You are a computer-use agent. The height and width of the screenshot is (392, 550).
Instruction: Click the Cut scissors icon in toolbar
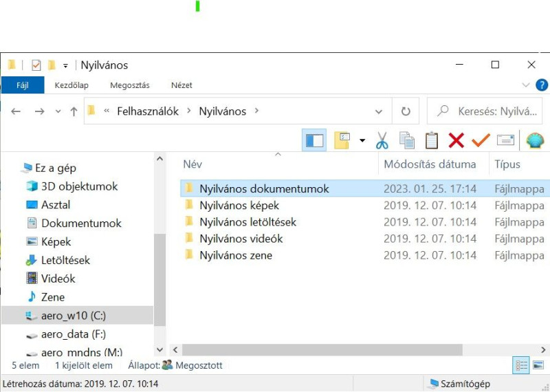(x=382, y=140)
